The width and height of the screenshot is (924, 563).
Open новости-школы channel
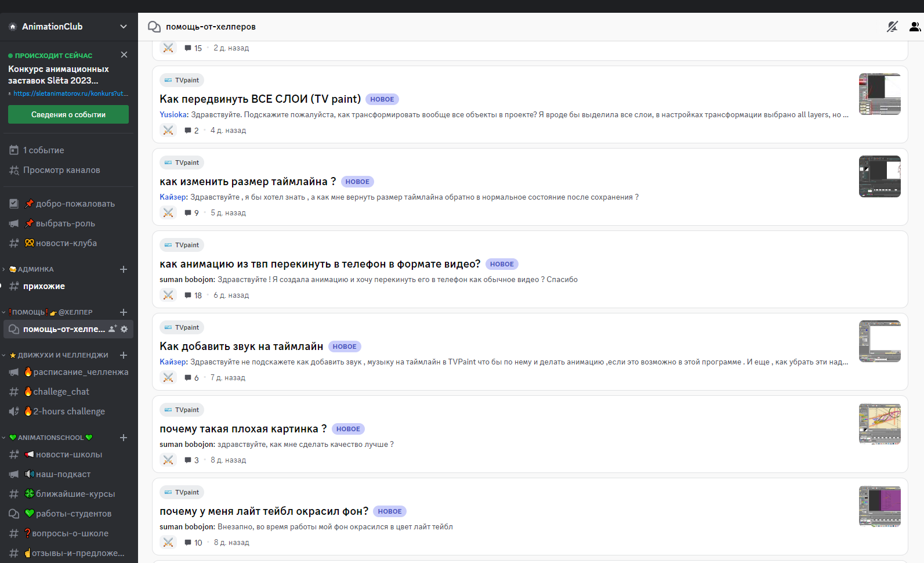point(68,454)
